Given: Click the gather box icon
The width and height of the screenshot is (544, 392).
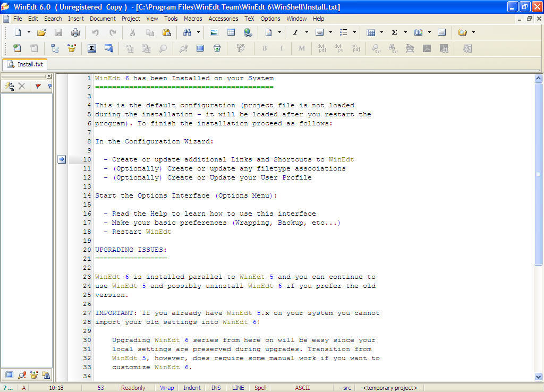Looking at the screenshot, I should (72, 48).
